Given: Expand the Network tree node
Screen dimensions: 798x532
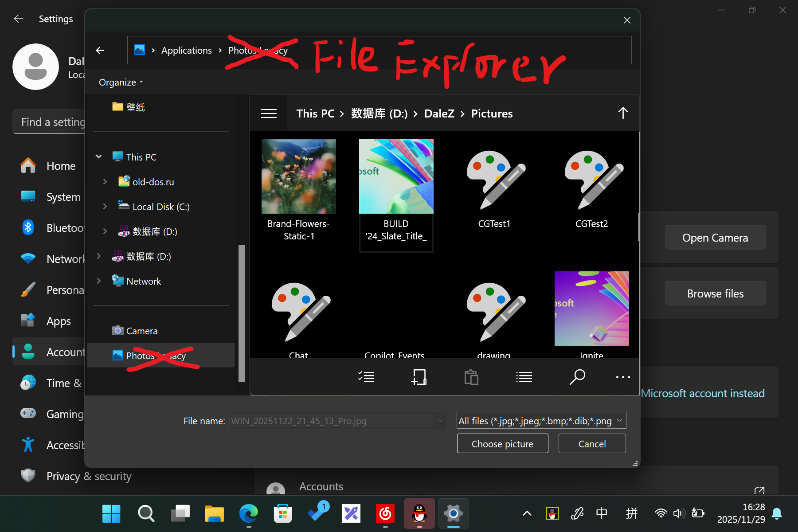Looking at the screenshot, I should click(99, 281).
